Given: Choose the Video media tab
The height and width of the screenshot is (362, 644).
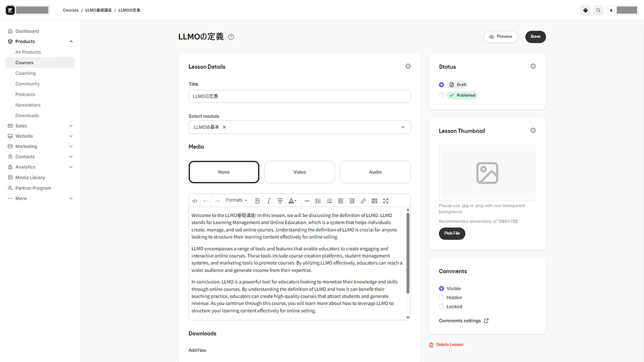Looking at the screenshot, I should pyautogui.click(x=299, y=172).
